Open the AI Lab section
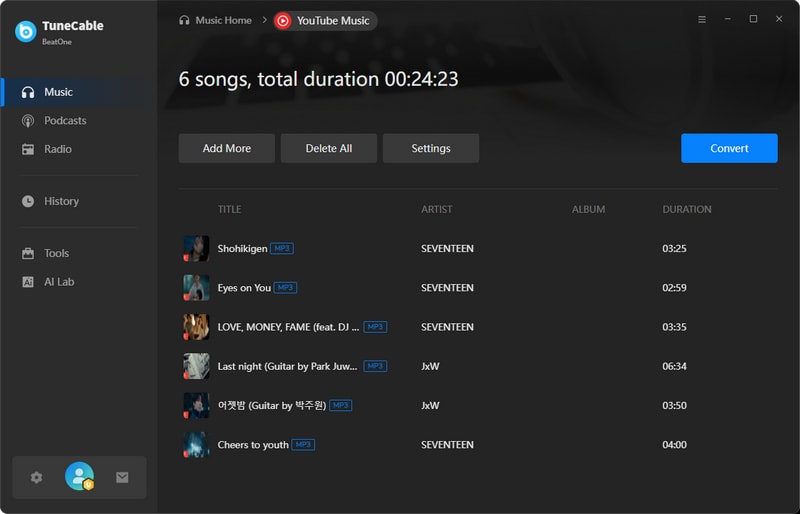The height and width of the screenshot is (514, 800). click(59, 282)
